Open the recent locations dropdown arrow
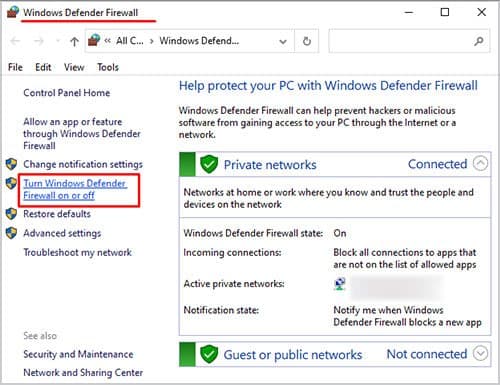This screenshot has height=385, width=500. (x=58, y=41)
